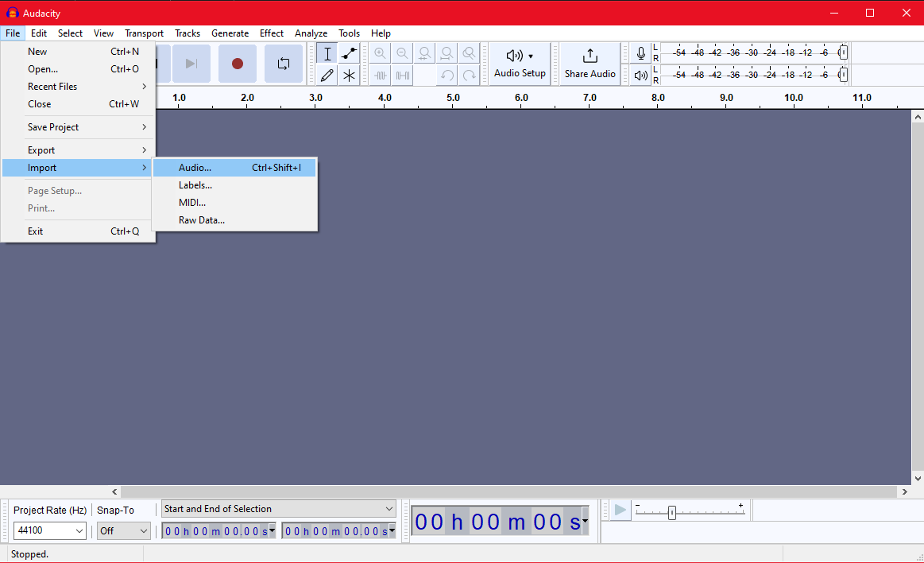Open the Transport menu

pos(145,33)
